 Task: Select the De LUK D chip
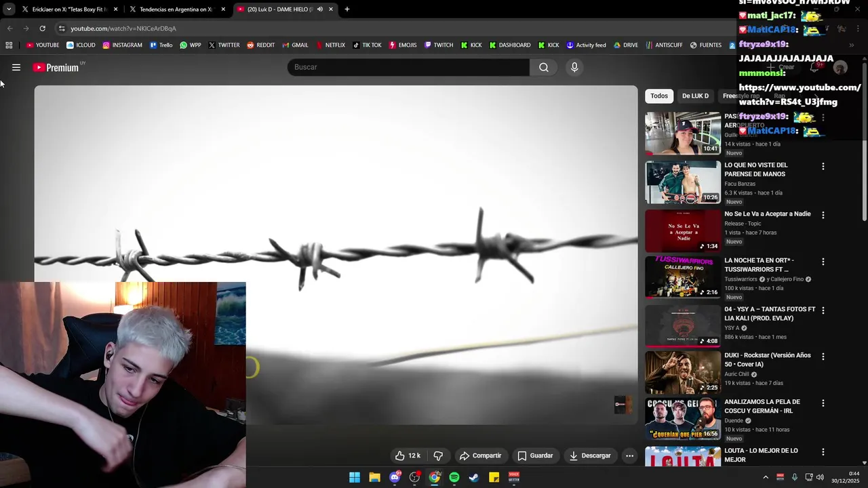pos(695,96)
